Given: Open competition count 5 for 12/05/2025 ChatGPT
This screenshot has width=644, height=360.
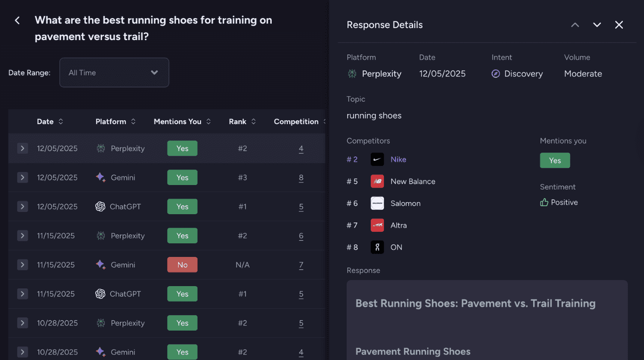Looking at the screenshot, I should click(301, 207).
